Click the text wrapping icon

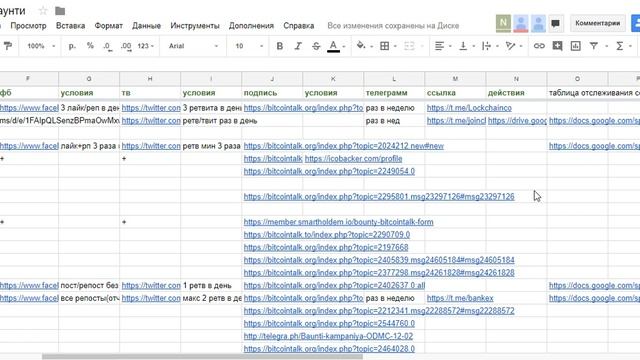486,46
